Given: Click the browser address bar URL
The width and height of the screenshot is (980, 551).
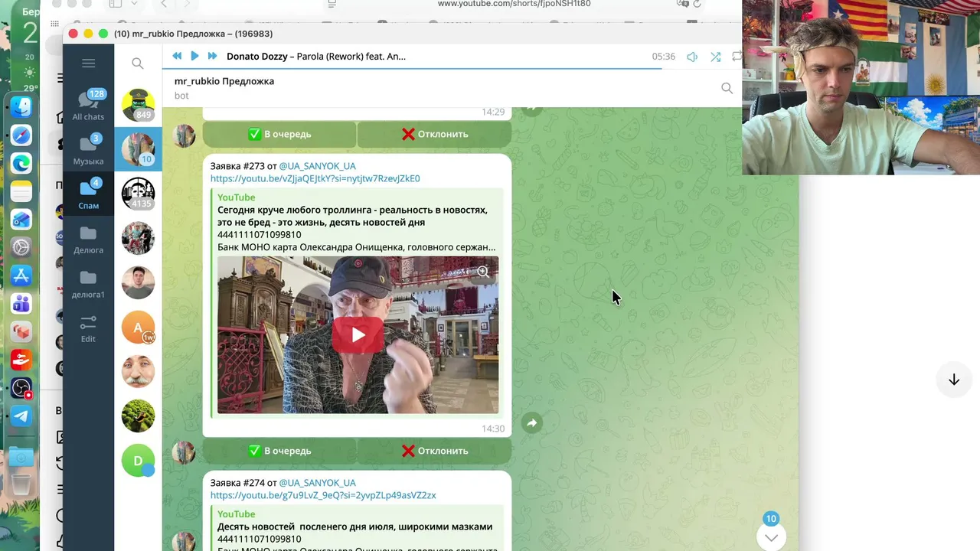Looking at the screenshot, I should [x=514, y=4].
